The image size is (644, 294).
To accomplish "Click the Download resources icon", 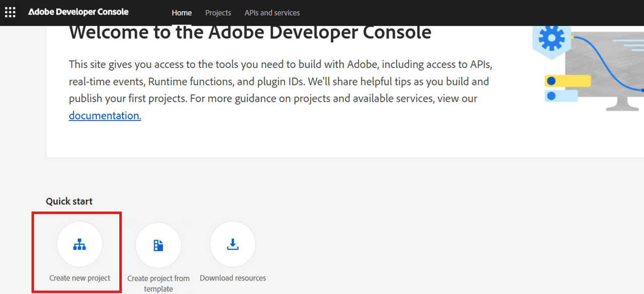I will coord(232,244).
